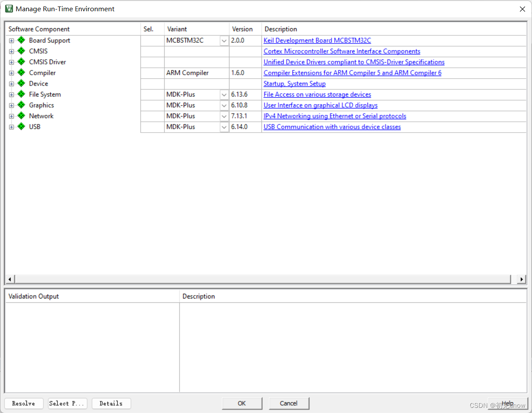Viewport: 532px width, 413px height.
Task: Click the Device component icon
Action: click(21, 83)
